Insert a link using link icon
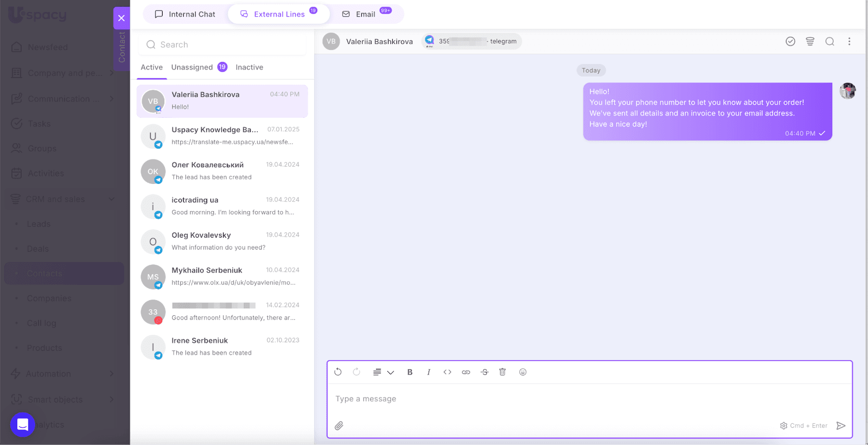The height and width of the screenshot is (445, 868). pos(466,372)
